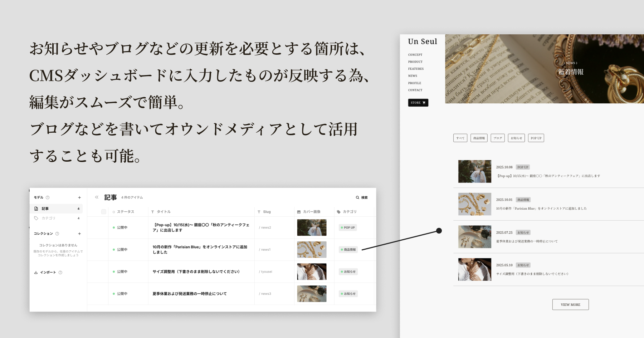Screen dimensions: 644x338
Task: Click the 商品情報 category tag in table
Action: tap(348, 250)
